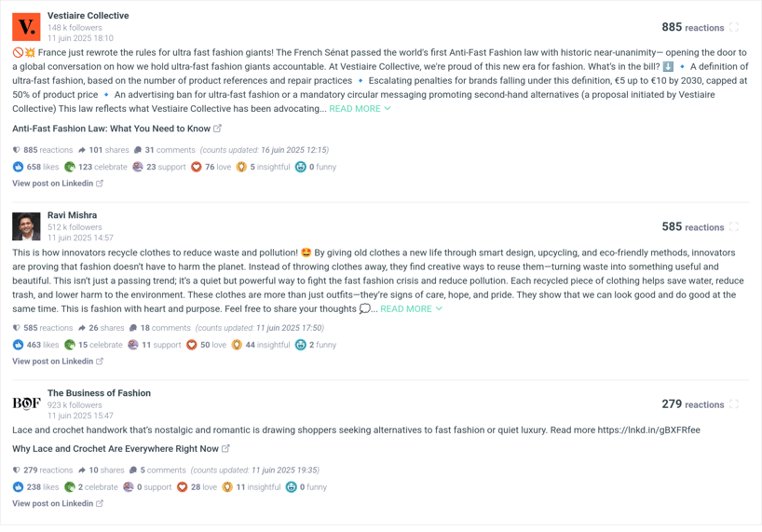Viewport: 762px width, 532px height.
Task: Click the funny icon next to 2 funny
Action: coord(301,345)
